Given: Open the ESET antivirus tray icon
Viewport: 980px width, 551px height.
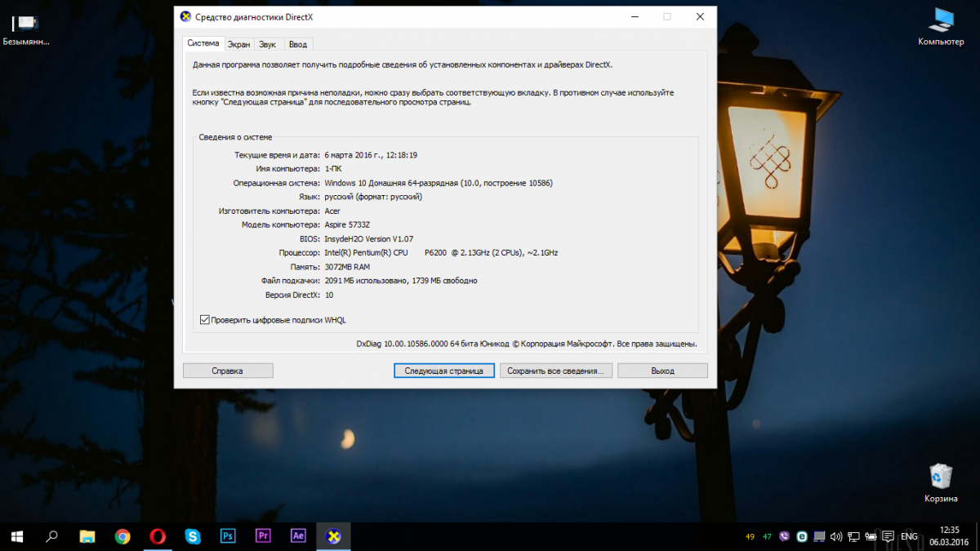Looking at the screenshot, I should point(802,536).
